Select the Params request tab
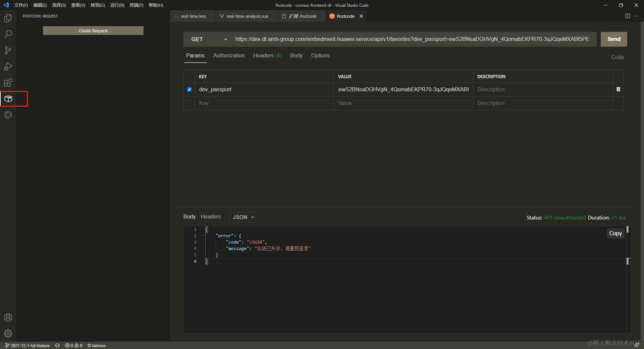 pos(195,56)
